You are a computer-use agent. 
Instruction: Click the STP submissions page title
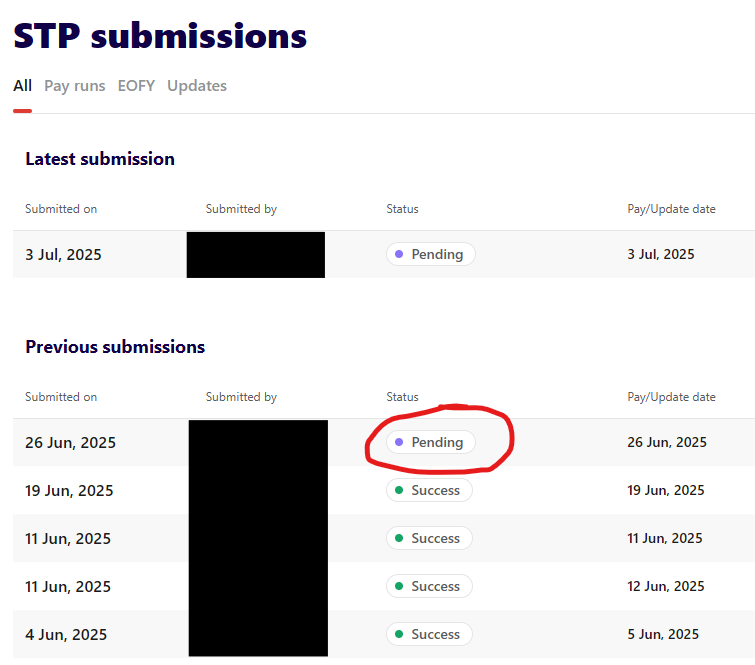tap(160, 36)
